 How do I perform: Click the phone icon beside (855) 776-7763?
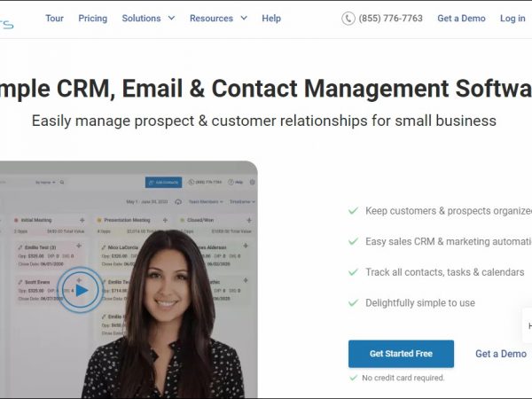click(348, 19)
